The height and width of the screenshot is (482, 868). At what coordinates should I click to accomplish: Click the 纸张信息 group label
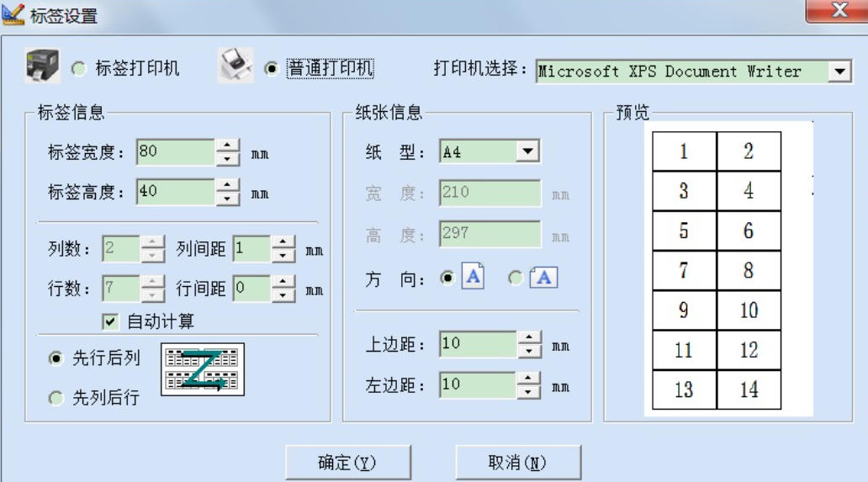tap(389, 113)
